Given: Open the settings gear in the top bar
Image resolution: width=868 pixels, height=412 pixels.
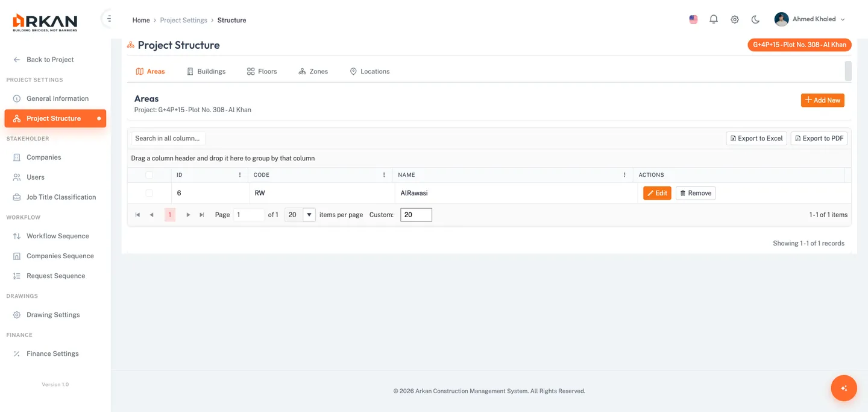Looking at the screenshot, I should tap(735, 19).
